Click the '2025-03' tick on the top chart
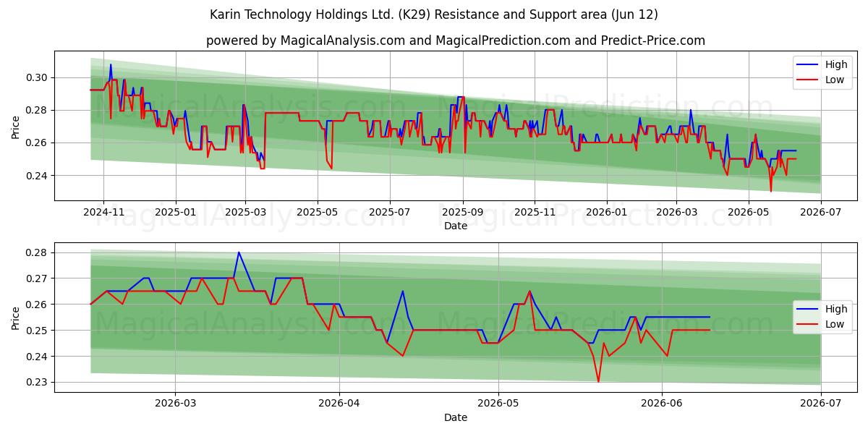Viewport: 868px width, 434px height. coord(245,211)
